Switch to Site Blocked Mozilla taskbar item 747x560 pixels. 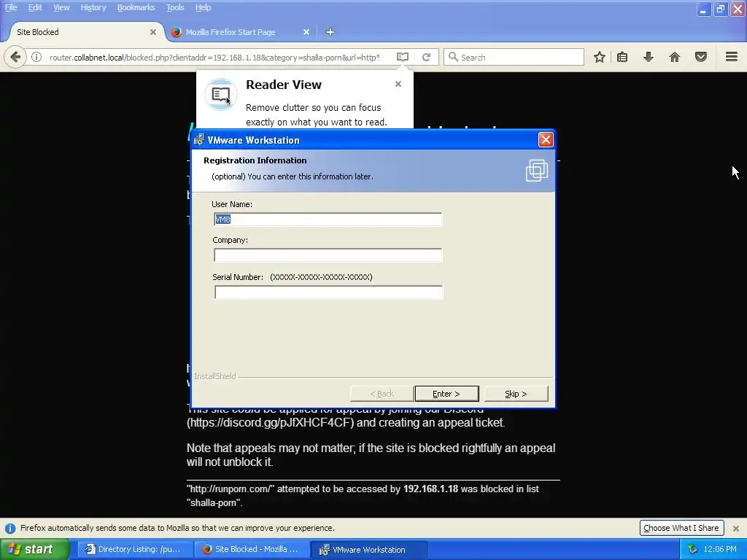pyautogui.click(x=252, y=550)
